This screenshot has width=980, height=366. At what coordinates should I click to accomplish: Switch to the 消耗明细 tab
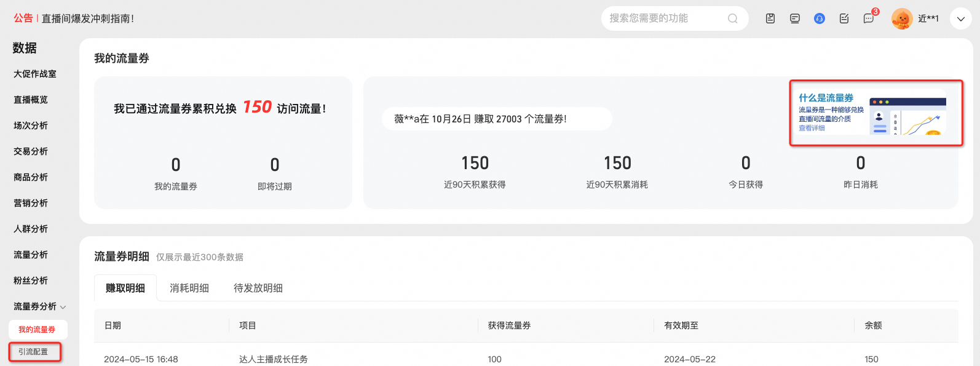click(x=189, y=288)
